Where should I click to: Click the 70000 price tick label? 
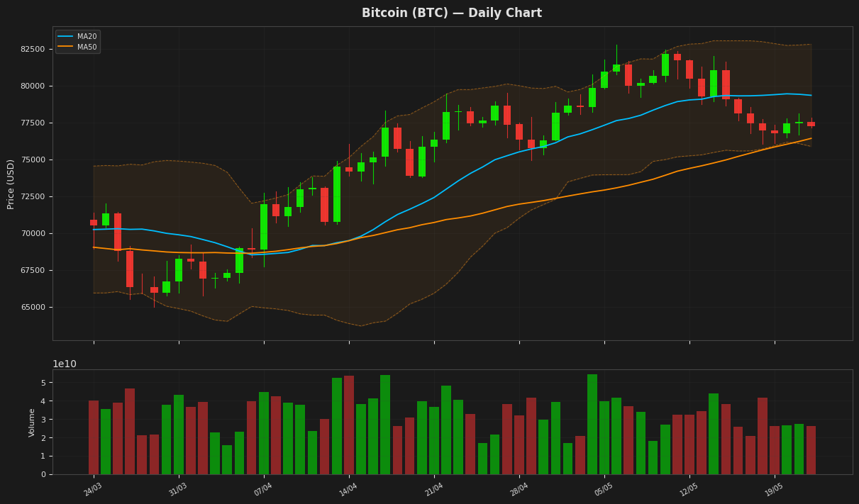pyautogui.click(x=33, y=233)
